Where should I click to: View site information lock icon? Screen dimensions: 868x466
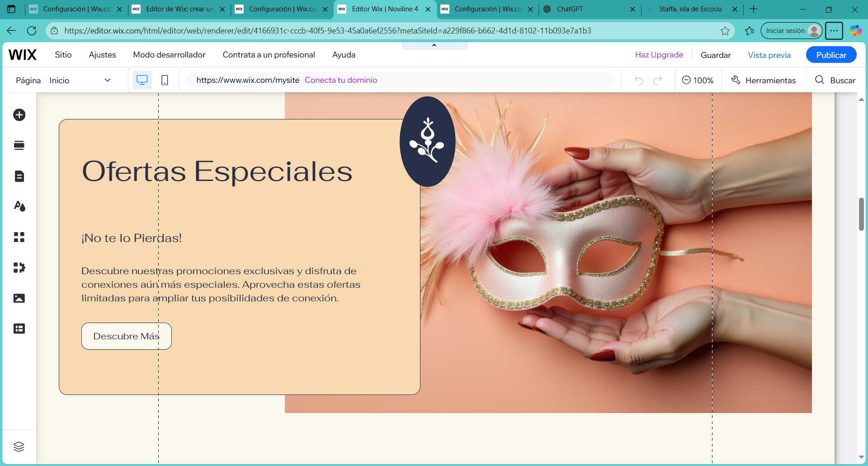pyautogui.click(x=54, y=31)
